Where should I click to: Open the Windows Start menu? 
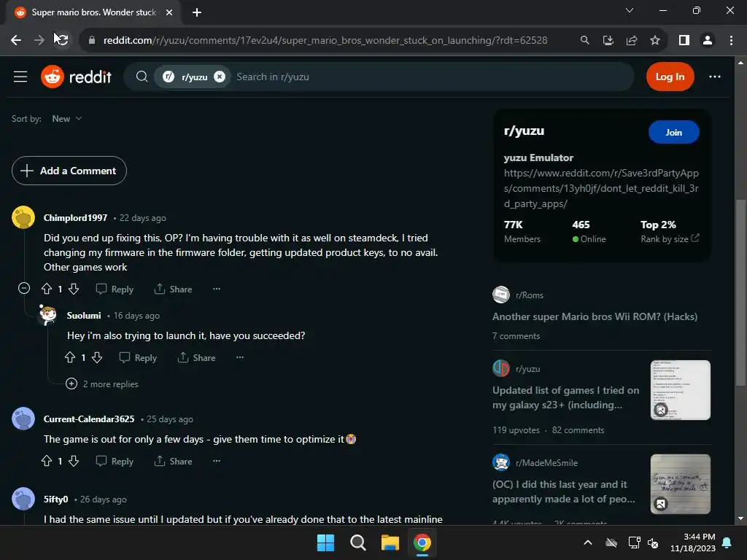pos(326,542)
